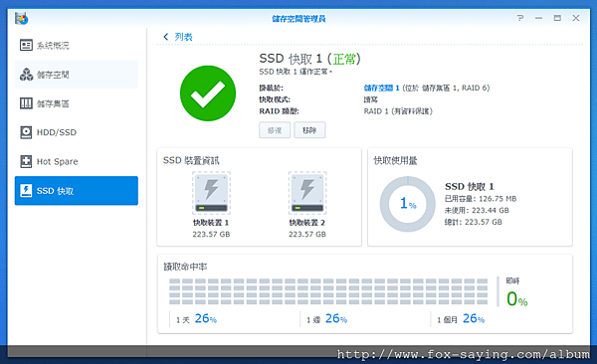Image resolution: width=597 pixels, height=364 pixels.
Task: Switch to the HDD/SSD section
Action: pos(77,132)
